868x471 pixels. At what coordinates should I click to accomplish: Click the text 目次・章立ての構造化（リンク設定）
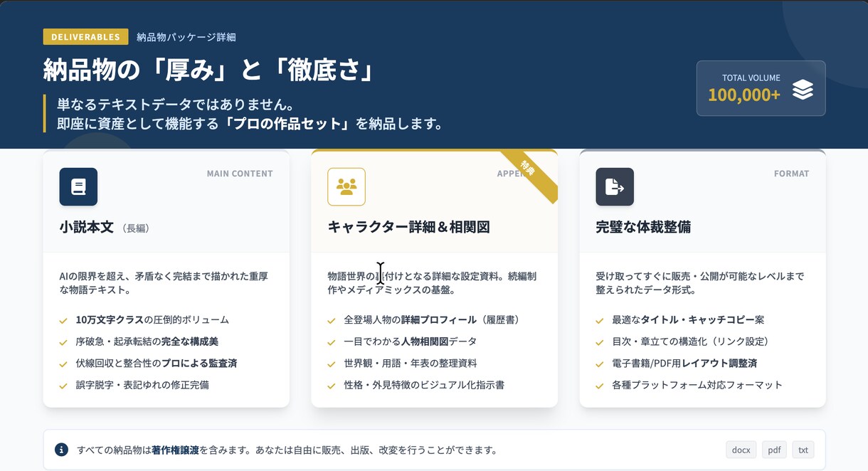tap(693, 342)
